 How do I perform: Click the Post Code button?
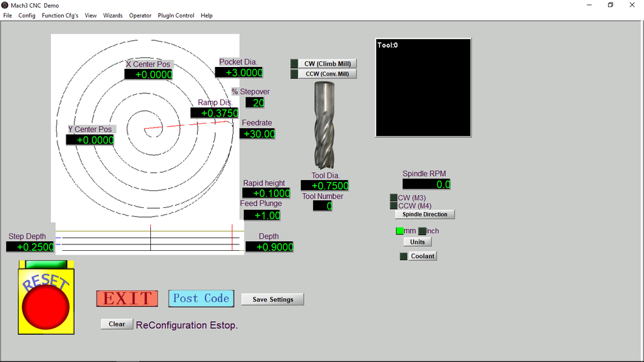click(201, 298)
